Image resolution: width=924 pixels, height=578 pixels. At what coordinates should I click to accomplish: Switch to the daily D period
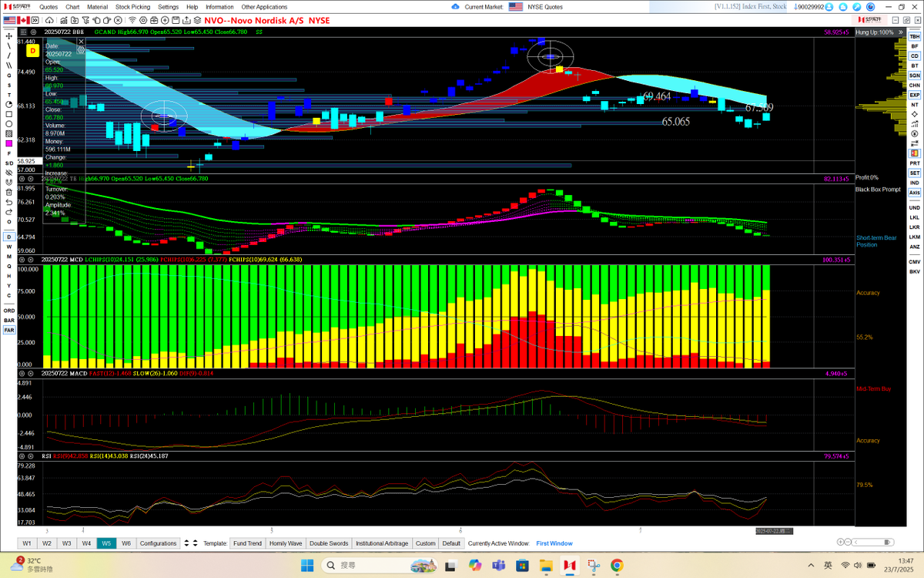(x=8, y=237)
